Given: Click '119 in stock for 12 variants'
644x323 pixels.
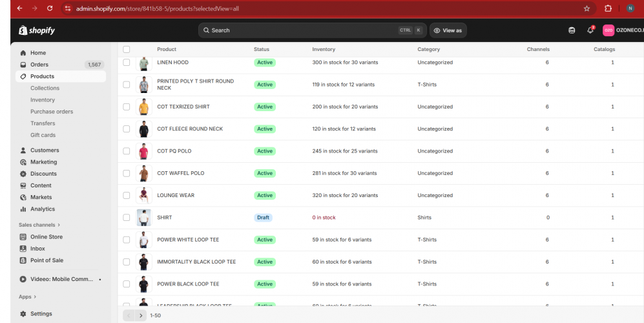Looking at the screenshot, I should [344, 85].
